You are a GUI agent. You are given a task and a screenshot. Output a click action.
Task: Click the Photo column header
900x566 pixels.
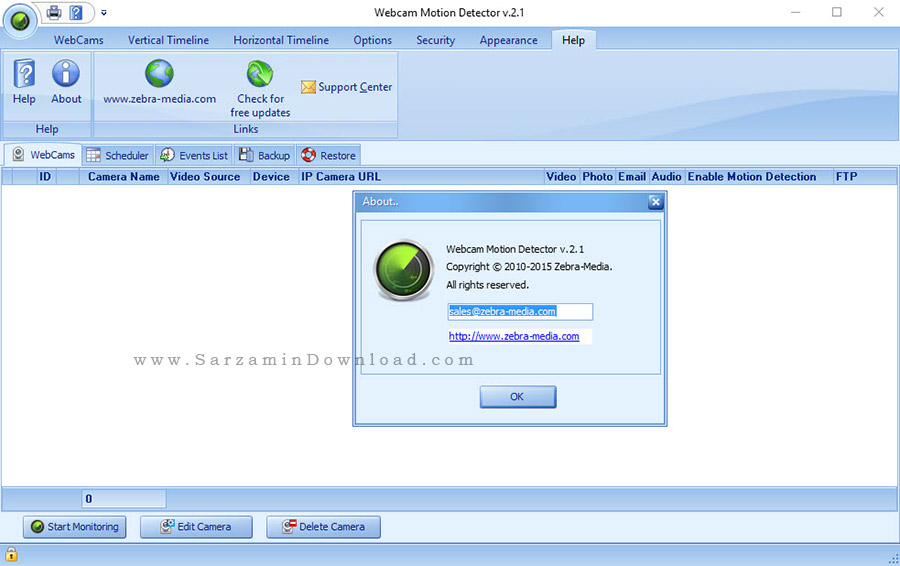click(598, 177)
